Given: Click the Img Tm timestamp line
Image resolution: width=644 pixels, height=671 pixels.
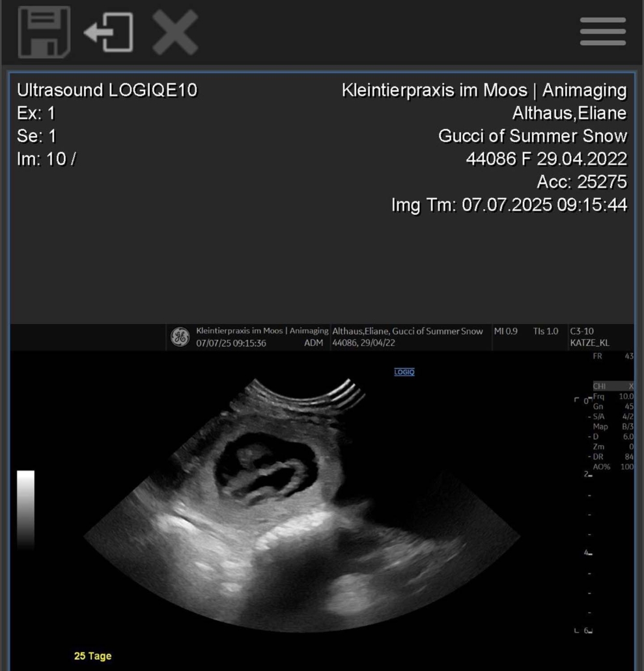Looking at the screenshot, I should pos(509,205).
